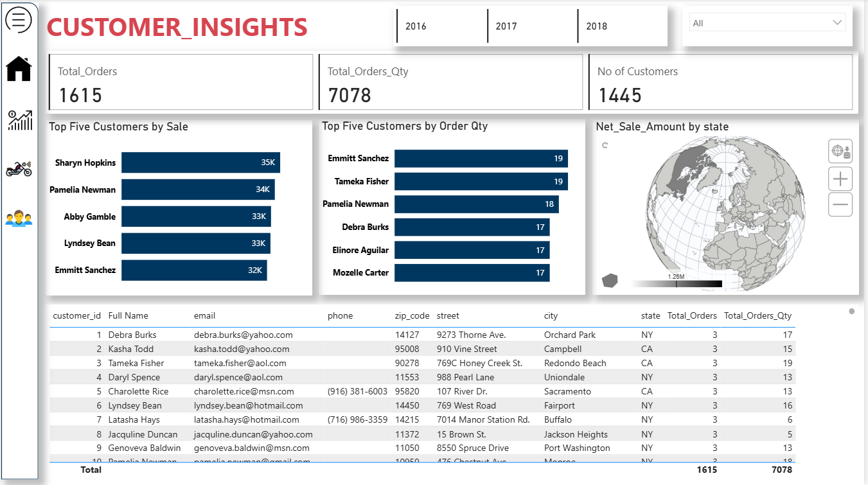Click the map locate target icon
This screenshot has width=868, height=485.
coord(840,151)
